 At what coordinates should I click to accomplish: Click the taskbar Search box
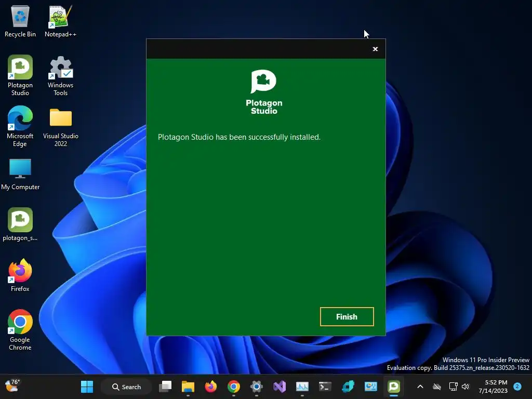coord(127,387)
